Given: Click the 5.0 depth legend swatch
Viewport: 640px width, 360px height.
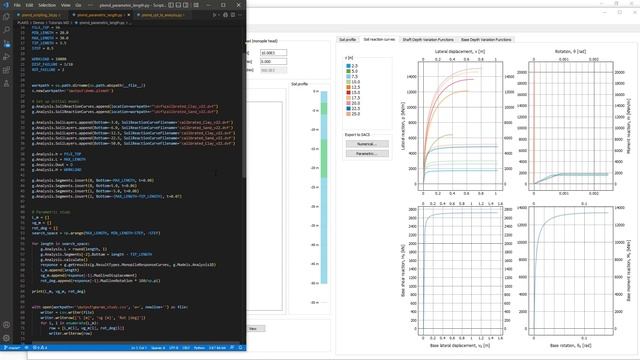Looking at the screenshot, I should point(349,71).
